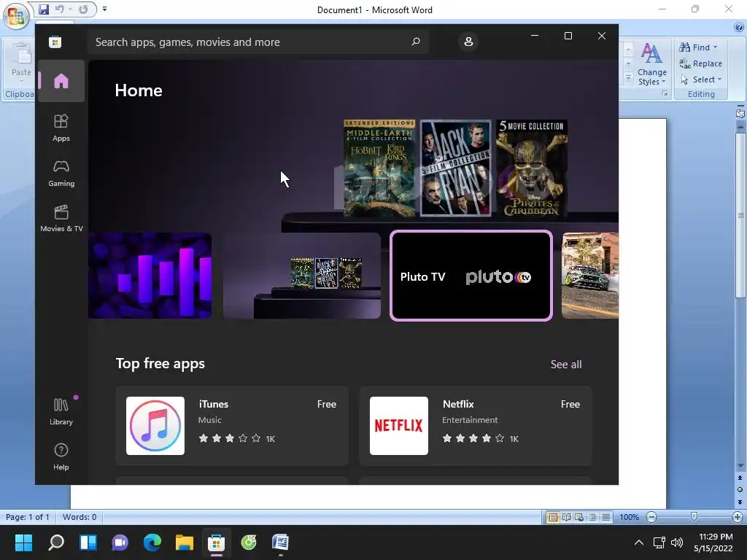Expand the styles gallery More arrow
Screen dimensions: 747x560
click(628, 78)
